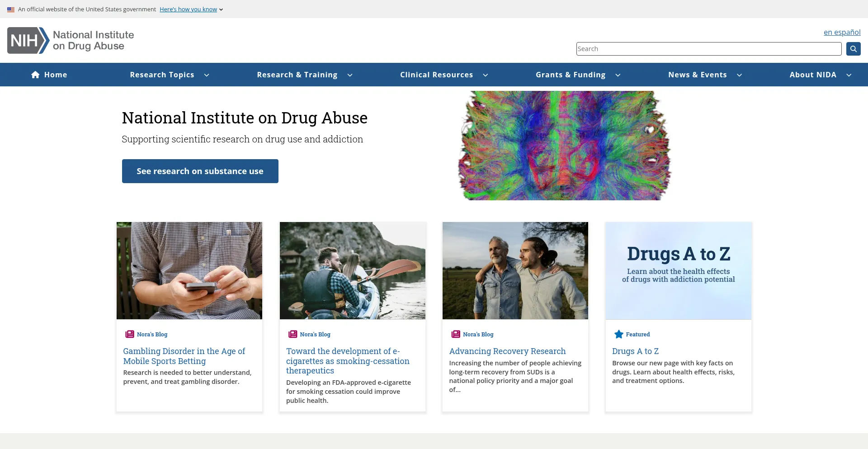Click Nora's Blog icon on e-cigarettes card
The width and height of the screenshot is (868, 449).
coord(292,334)
